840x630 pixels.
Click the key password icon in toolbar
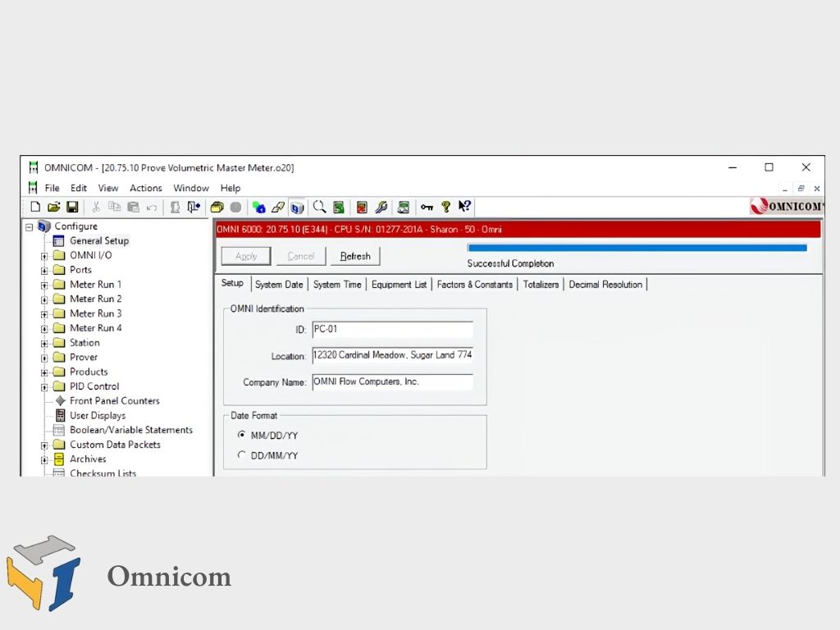(427, 208)
